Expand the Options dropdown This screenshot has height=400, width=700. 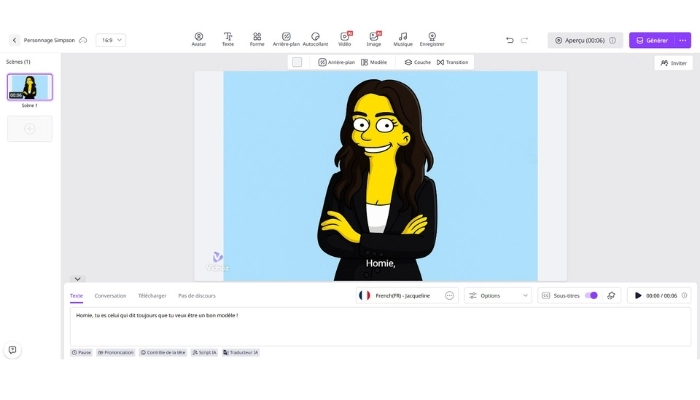tap(498, 296)
